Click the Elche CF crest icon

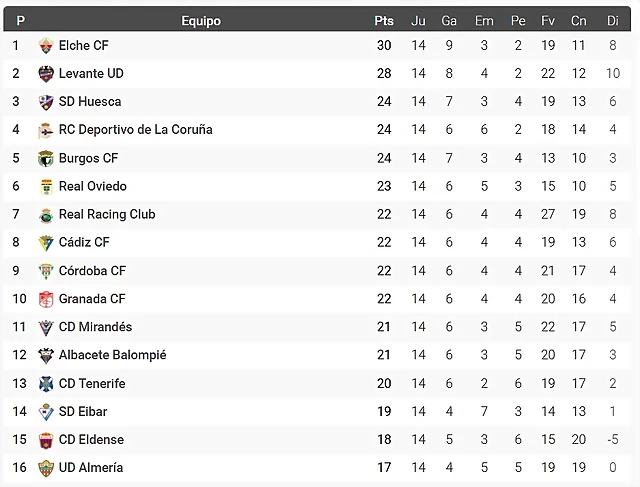point(46,46)
